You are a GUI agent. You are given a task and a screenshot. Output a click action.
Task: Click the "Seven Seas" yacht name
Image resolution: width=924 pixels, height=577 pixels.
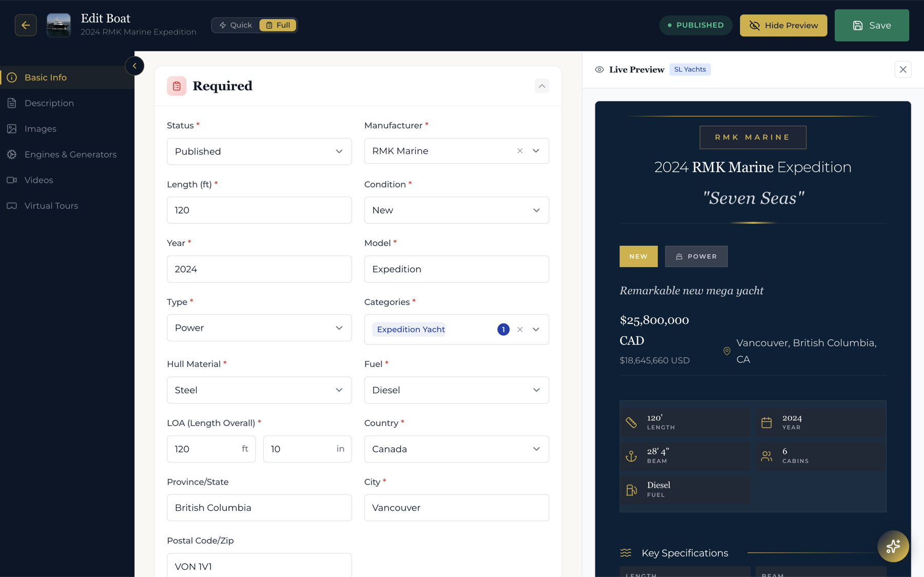click(753, 198)
